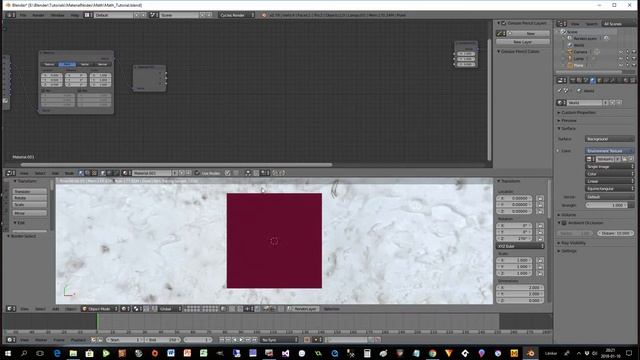Click the New Layer button
Image resolution: width=640 pixels, height=360 pixels.
522,42
